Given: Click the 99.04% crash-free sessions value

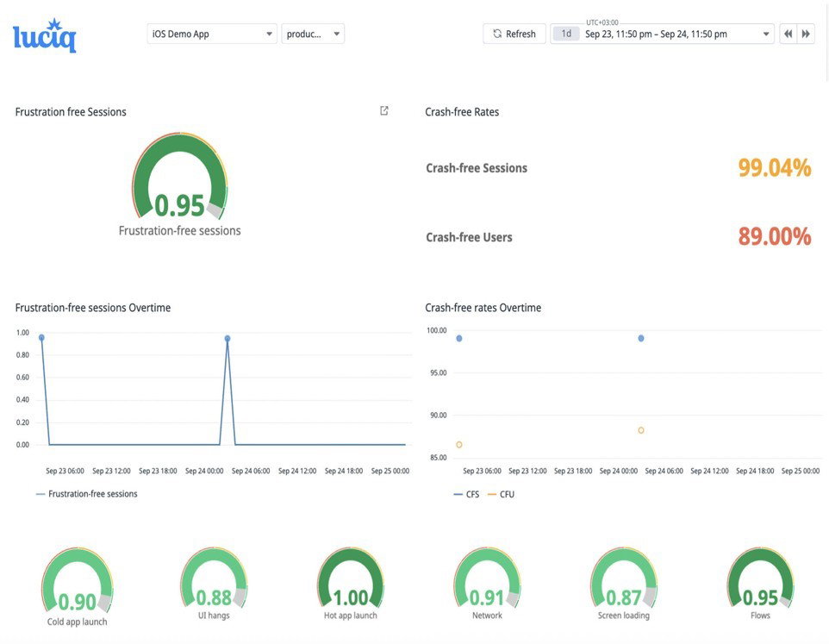Looking at the screenshot, I should click(x=775, y=167).
